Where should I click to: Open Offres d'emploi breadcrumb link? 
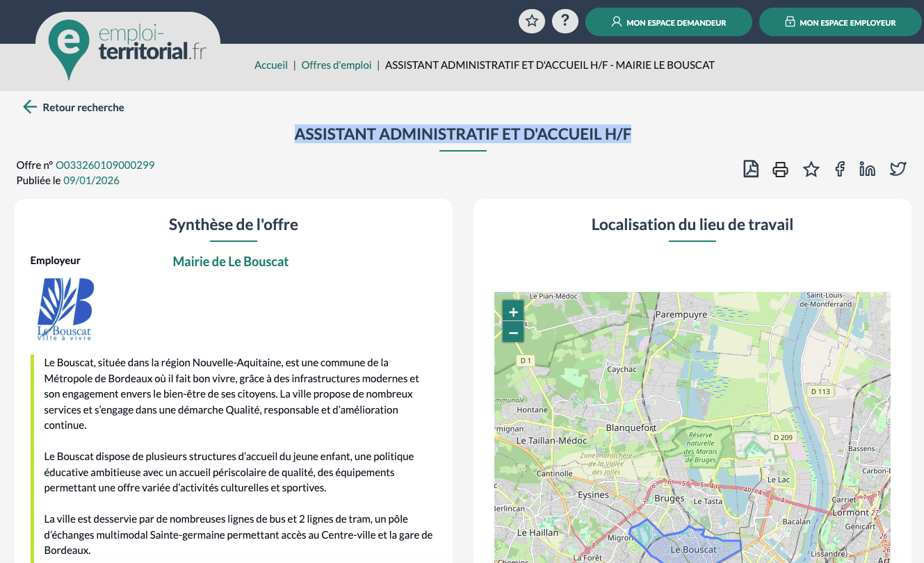337,65
